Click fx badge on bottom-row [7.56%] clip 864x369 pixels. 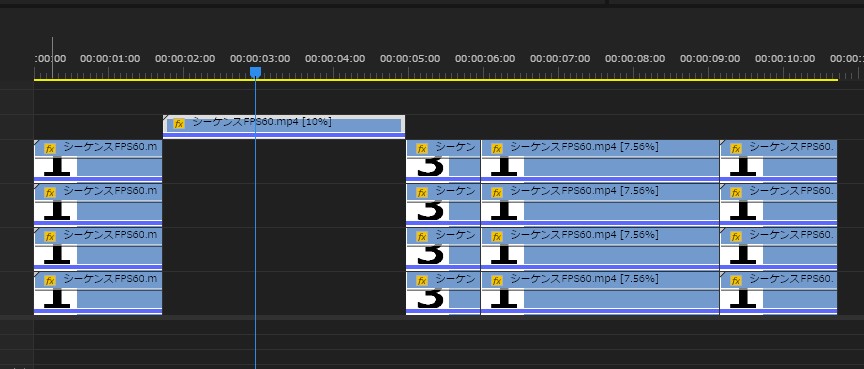(496, 281)
